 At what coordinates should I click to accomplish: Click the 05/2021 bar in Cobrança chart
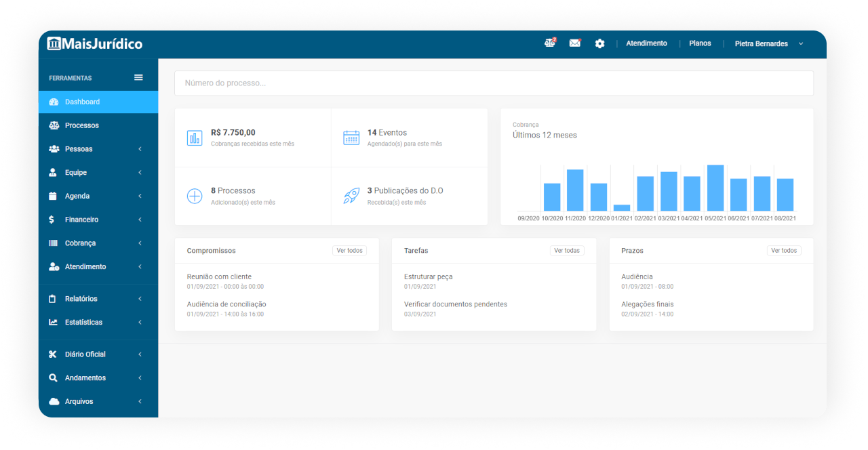(x=715, y=188)
